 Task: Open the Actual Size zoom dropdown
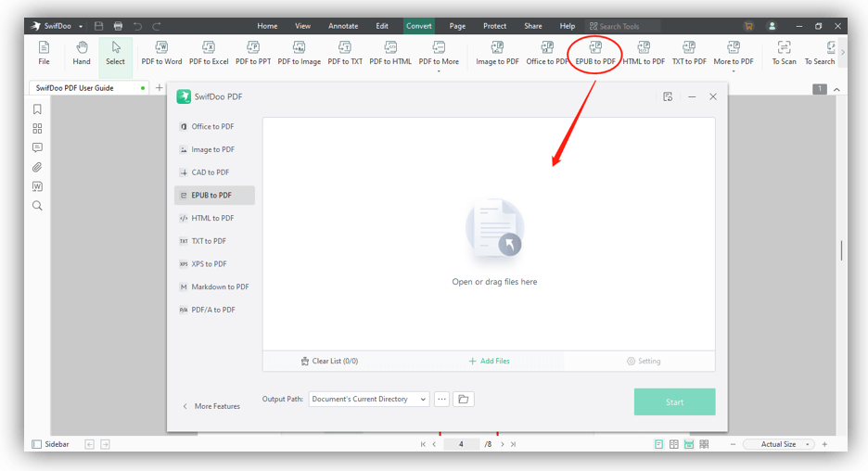click(778, 444)
